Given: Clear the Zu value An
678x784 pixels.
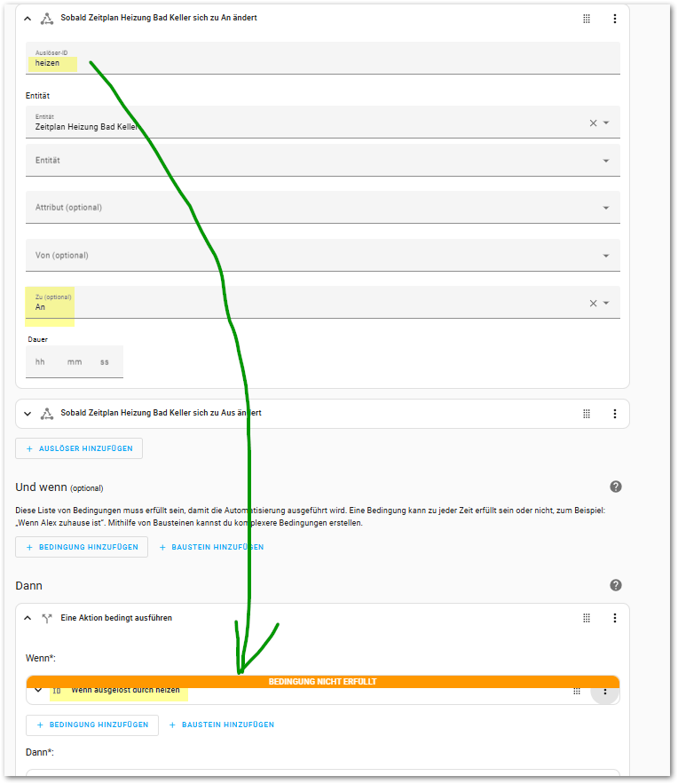Looking at the screenshot, I should (x=593, y=304).
